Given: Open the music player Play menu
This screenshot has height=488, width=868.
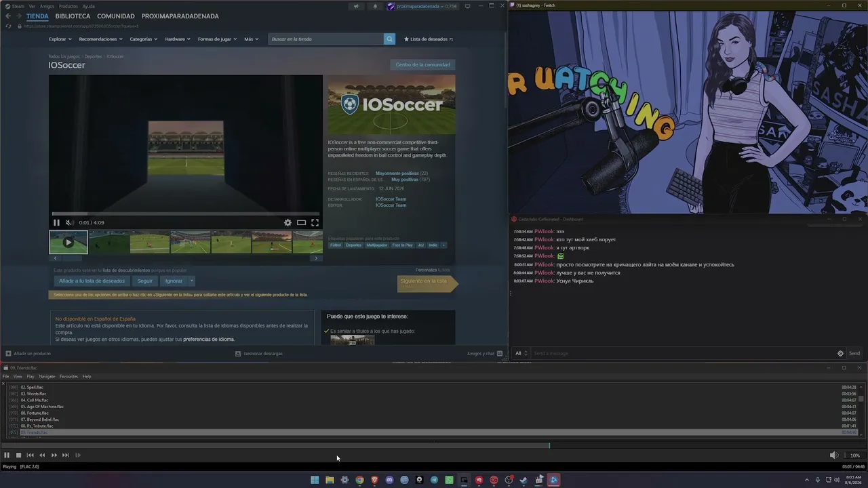Looking at the screenshot, I should 31,377.
